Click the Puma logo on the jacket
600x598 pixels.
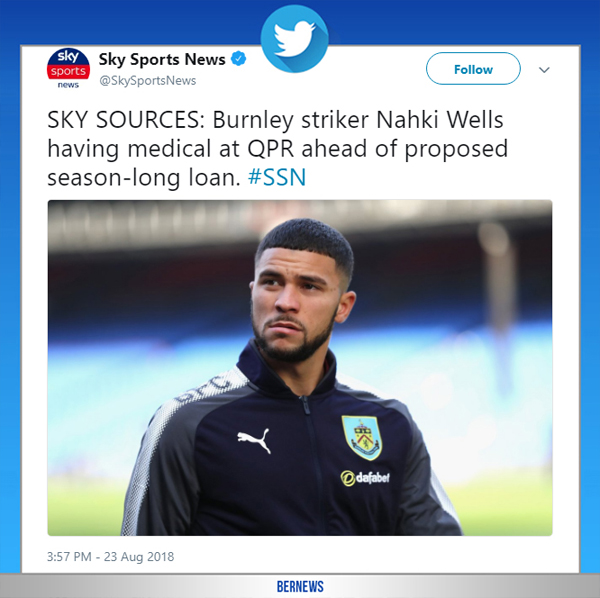tap(254, 440)
